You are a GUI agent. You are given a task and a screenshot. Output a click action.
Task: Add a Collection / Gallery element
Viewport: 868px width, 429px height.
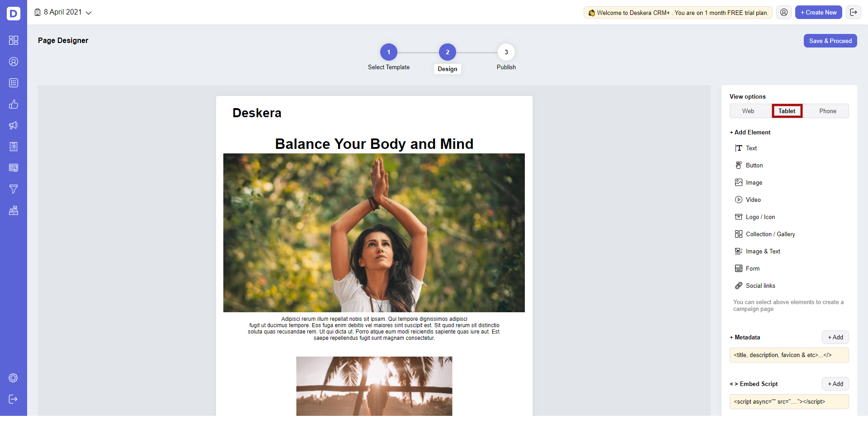tap(765, 234)
